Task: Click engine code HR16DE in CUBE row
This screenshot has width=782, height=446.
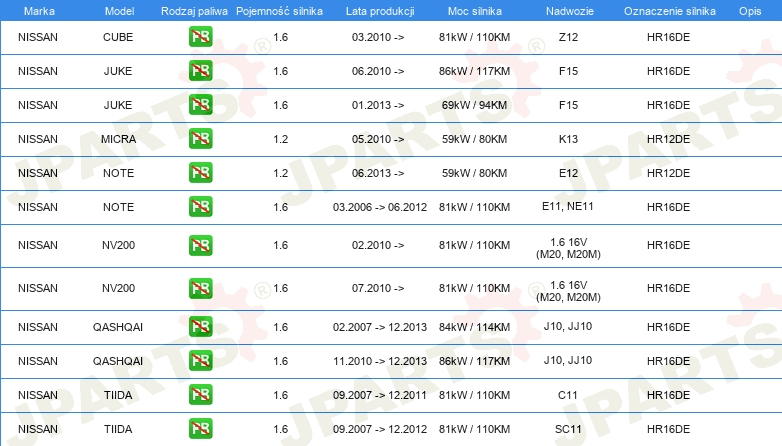Action: pyautogui.click(x=668, y=37)
